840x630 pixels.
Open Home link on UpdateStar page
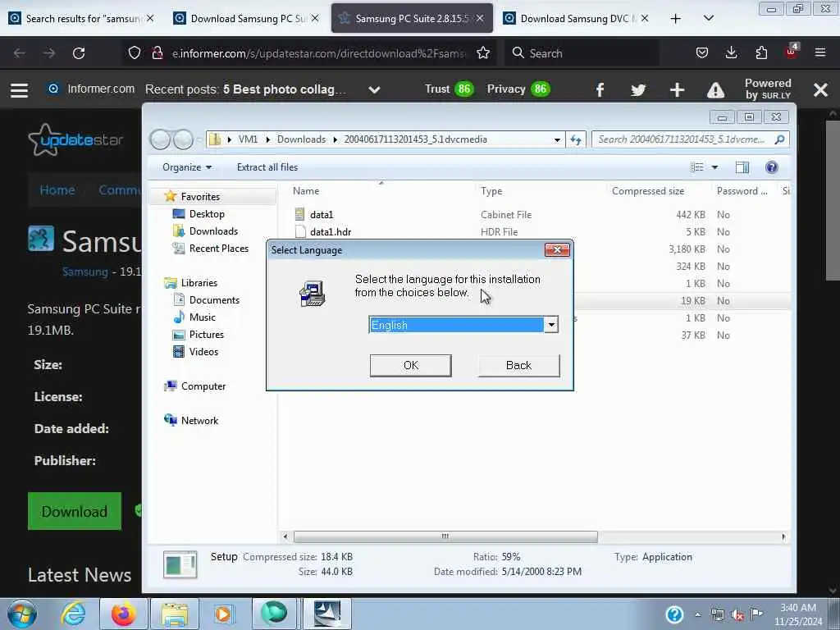[57, 190]
